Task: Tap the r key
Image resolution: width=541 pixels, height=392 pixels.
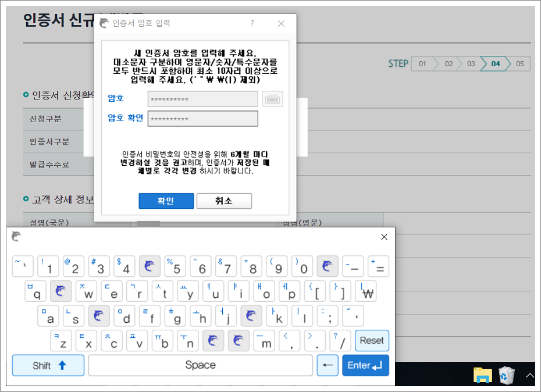Action: coord(137,291)
